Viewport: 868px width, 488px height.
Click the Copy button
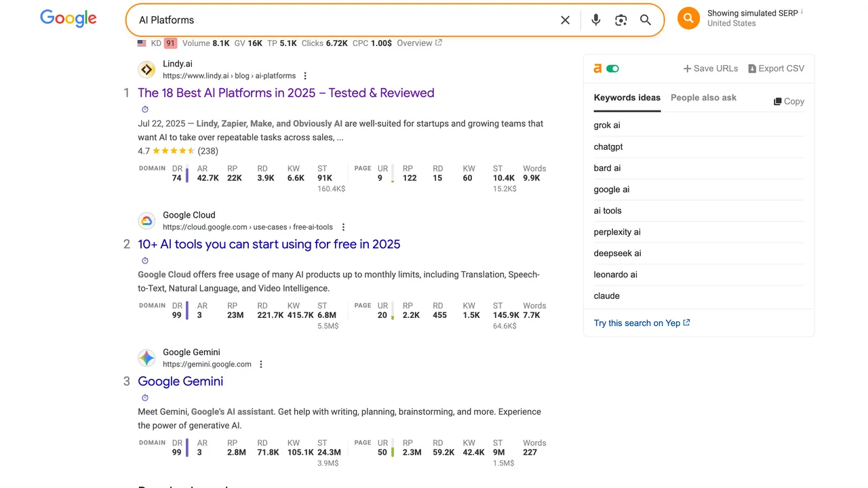point(789,102)
